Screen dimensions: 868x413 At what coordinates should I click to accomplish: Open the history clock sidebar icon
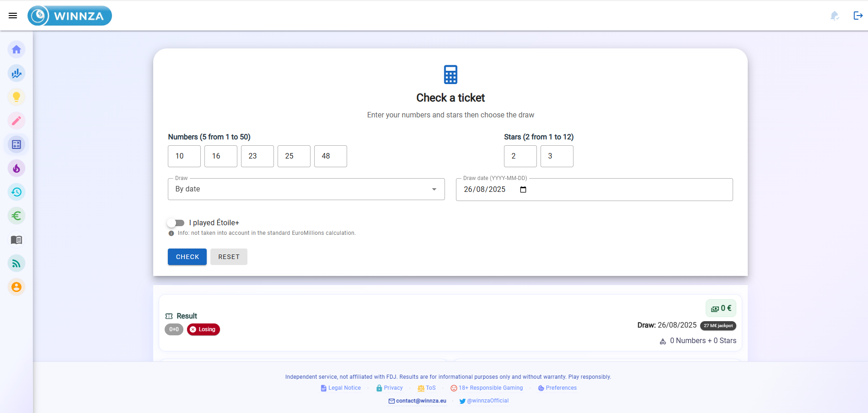pyautogui.click(x=16, y=192)
